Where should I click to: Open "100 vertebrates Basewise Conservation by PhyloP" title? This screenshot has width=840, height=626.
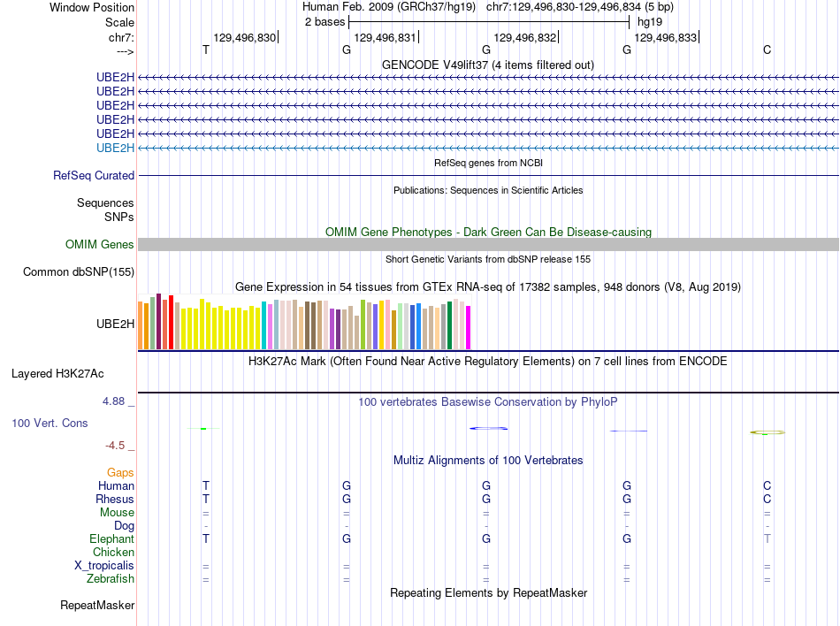pyautogui.click(x=488, y=402)
